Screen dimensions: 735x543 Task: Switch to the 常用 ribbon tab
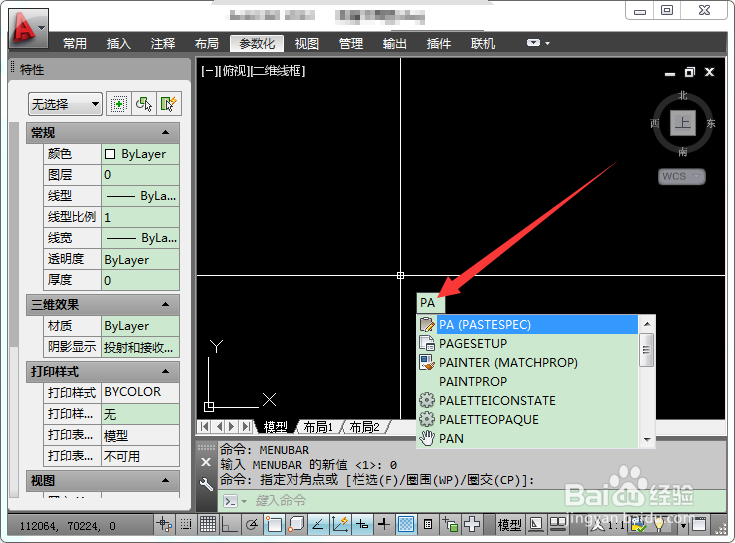pos(75,44)
